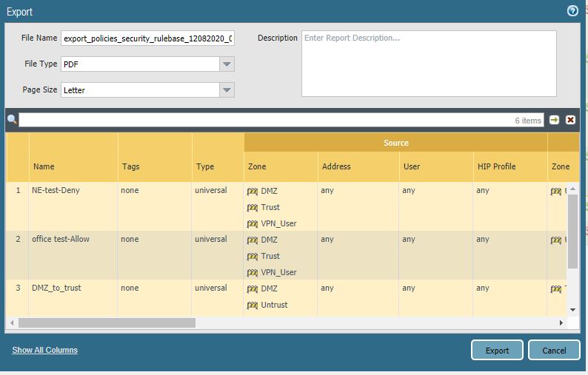
Task: Click the Name column header
Action: (44, 166)
